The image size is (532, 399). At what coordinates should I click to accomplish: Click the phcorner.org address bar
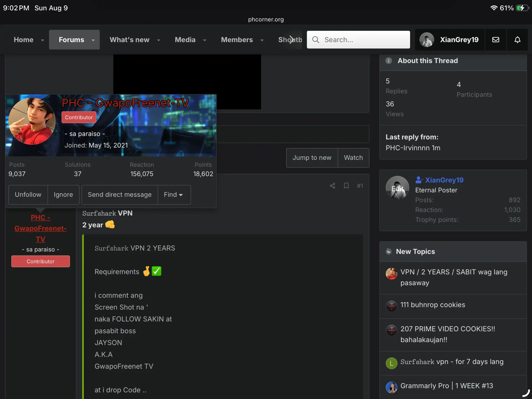point(266,19)
